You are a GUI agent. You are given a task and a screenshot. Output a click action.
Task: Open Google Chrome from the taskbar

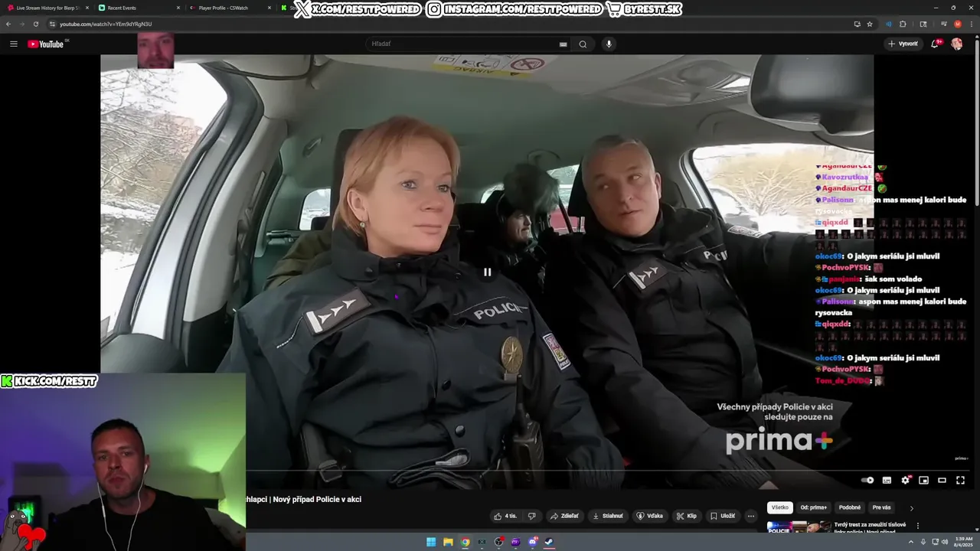click(x=465, y=542)
